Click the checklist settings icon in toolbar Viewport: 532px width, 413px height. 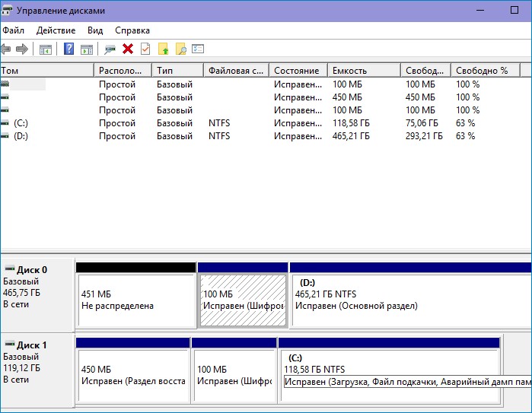click(198, 49)
